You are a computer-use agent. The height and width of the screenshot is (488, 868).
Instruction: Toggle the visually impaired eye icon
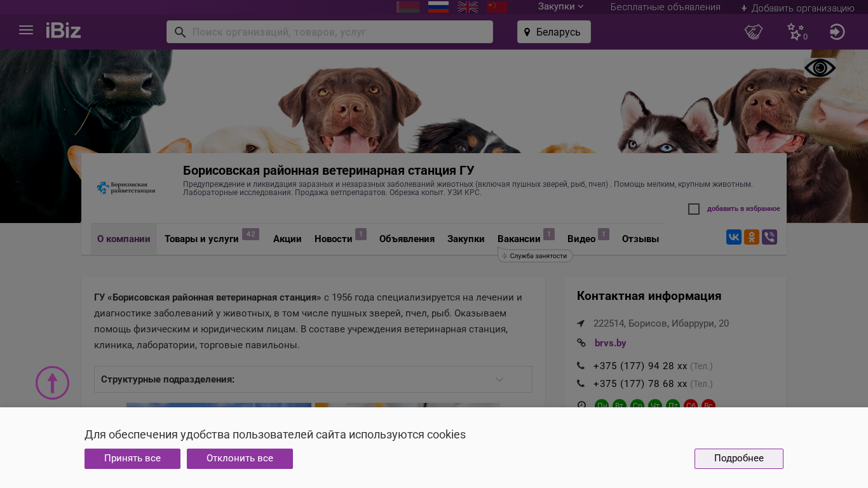click(820, 68)
